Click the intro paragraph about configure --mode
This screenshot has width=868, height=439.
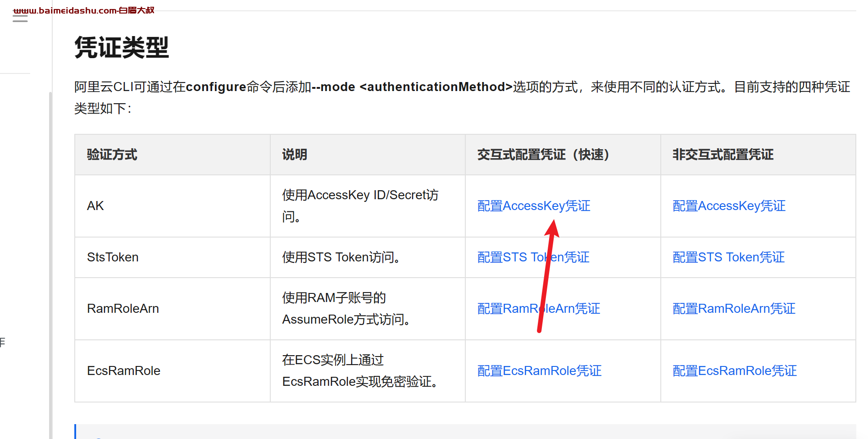pos(462,97)
